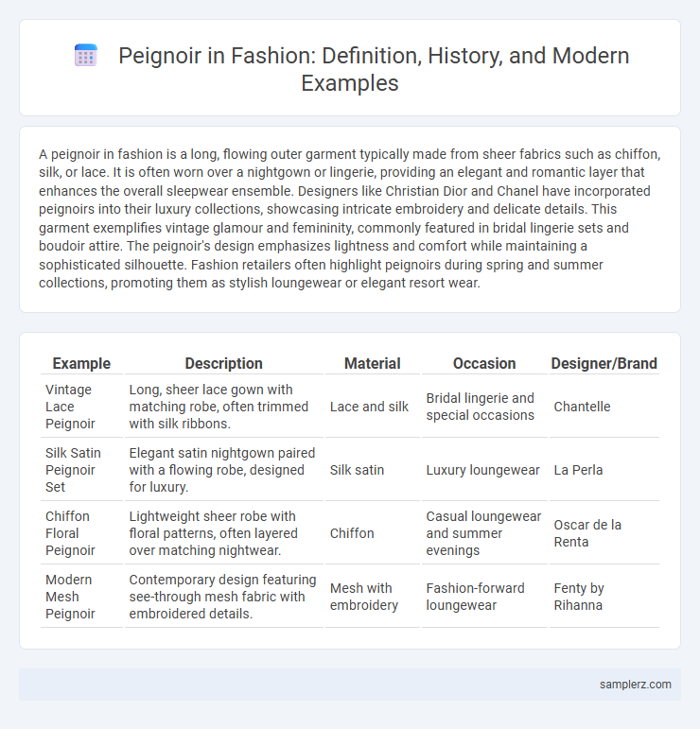The width and height of the screenshot is (700, 729).
Task: Click 'Bridal lingerie and special occasions' cell
Action: point(484,407)
